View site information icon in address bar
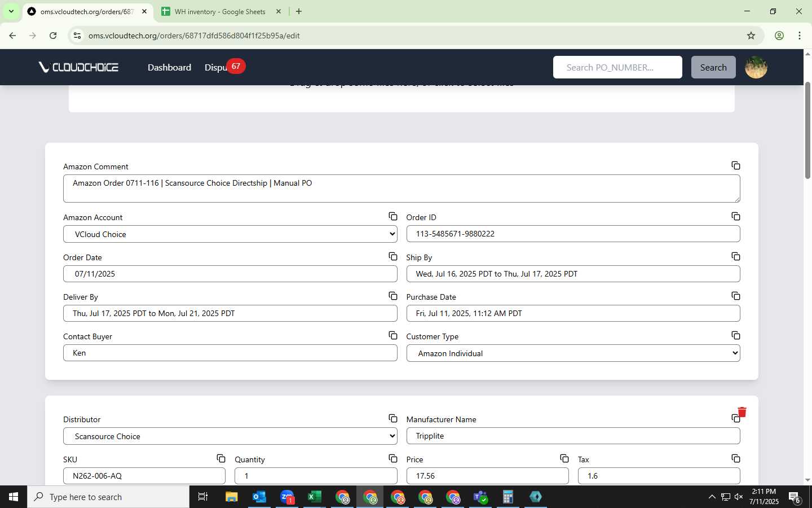The height and width of the screenshot is (508, 812). click(77, 36)
